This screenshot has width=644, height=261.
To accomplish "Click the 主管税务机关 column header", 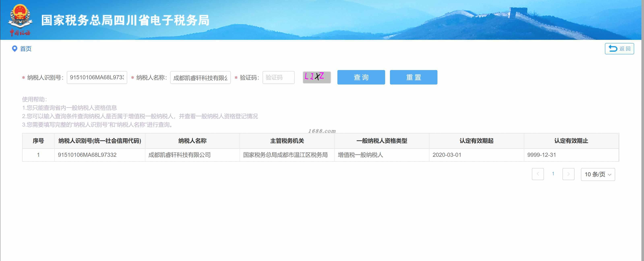I will click(287, 141).
